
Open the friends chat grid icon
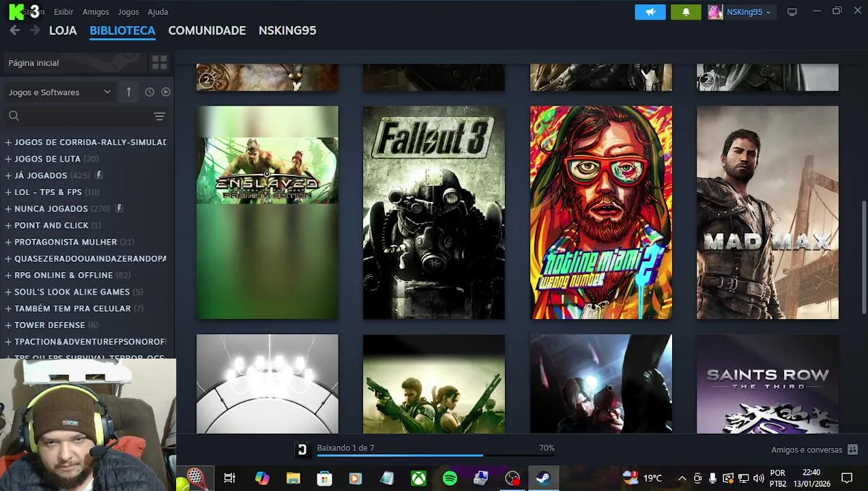(852, 449)
